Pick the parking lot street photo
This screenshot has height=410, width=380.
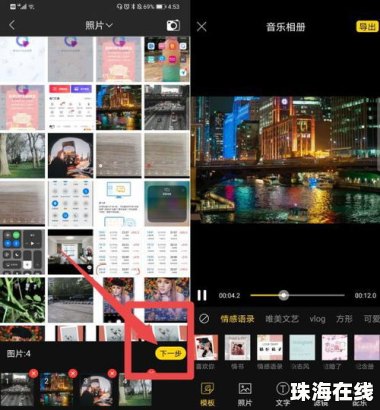pyautogui.click(x=70, y=300)
